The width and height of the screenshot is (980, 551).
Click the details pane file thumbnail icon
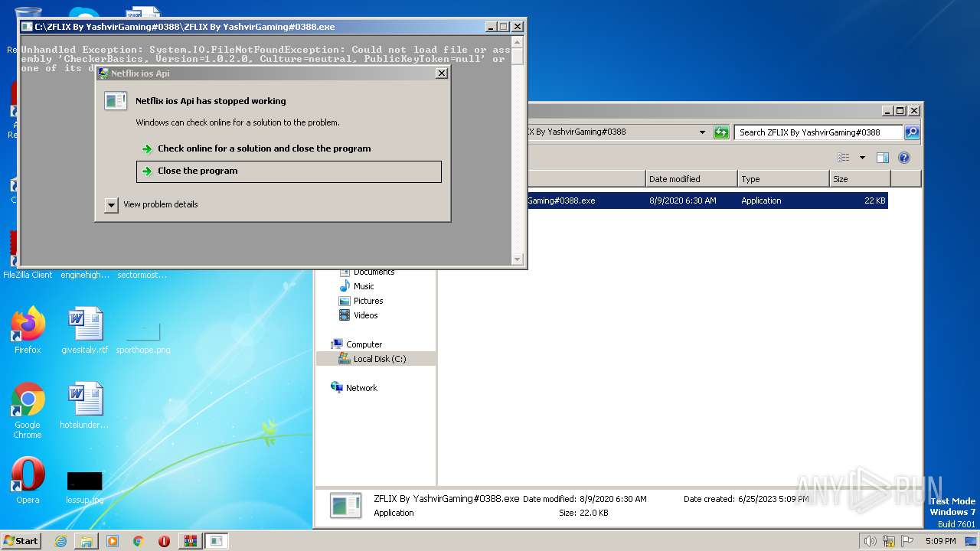point(345,506)
